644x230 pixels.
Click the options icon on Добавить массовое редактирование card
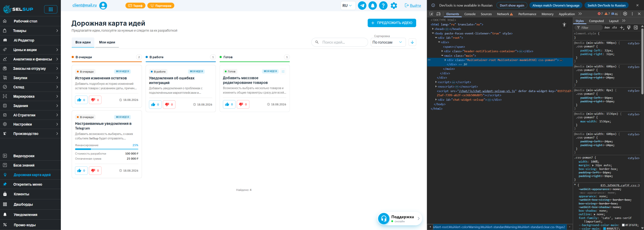[x=283, y=71]
